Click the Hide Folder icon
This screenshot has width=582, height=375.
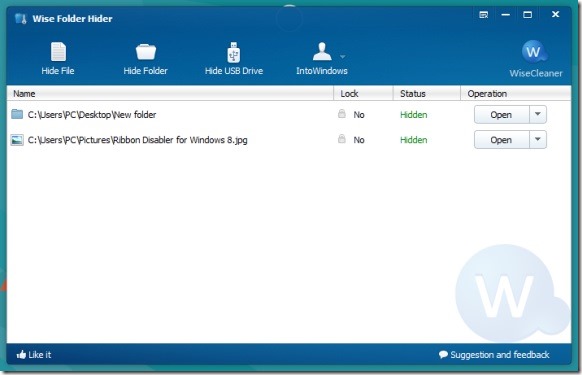(x=146, y=52)
